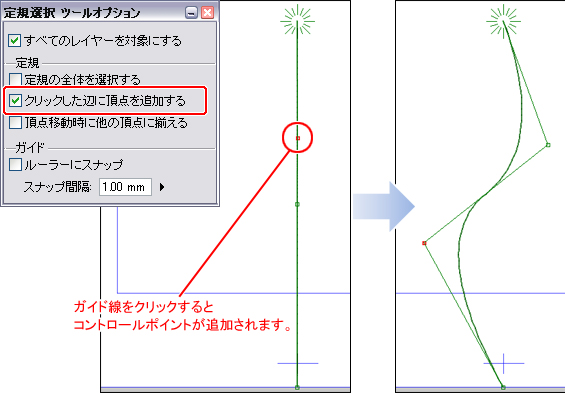Select the red left control handle of curve
This screenshot has height=393, width=565.
tap(424, 243)
